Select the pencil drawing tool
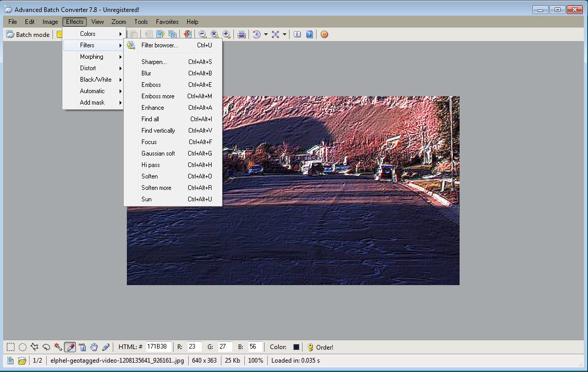The height and width of the screenshot is (372, 588). [107, 347]
